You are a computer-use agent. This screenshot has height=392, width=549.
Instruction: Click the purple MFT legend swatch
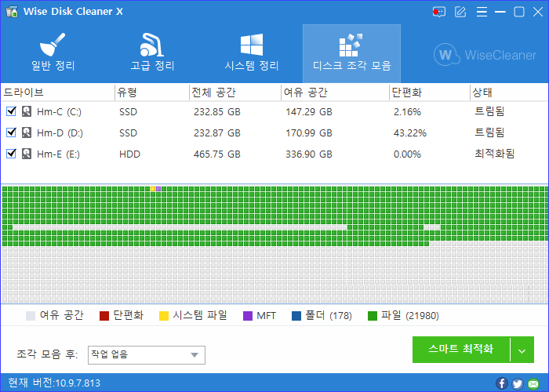pyautogui.click(x=248, y=316)
